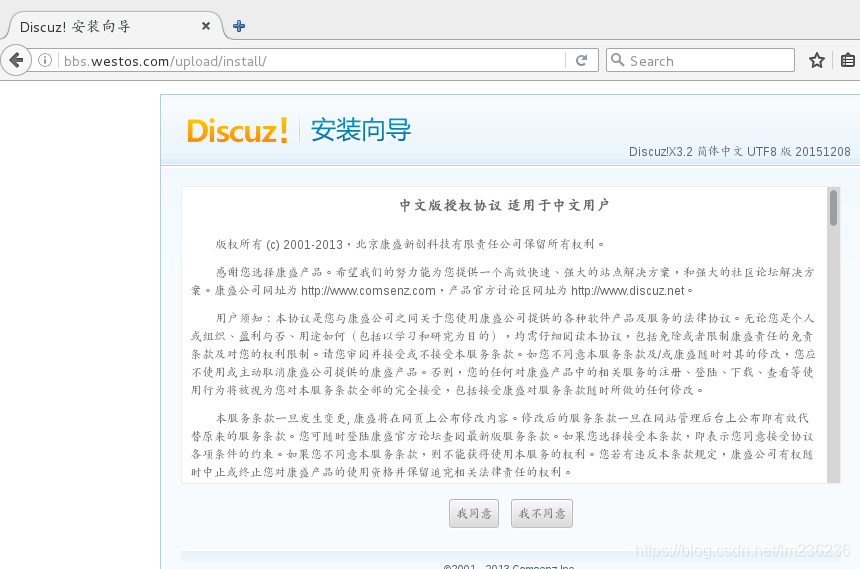Click the http://www.comsenz.com URL text
The height and width of the screenshot is (569, 860).
pyautogui.click(x=368, y=290)
